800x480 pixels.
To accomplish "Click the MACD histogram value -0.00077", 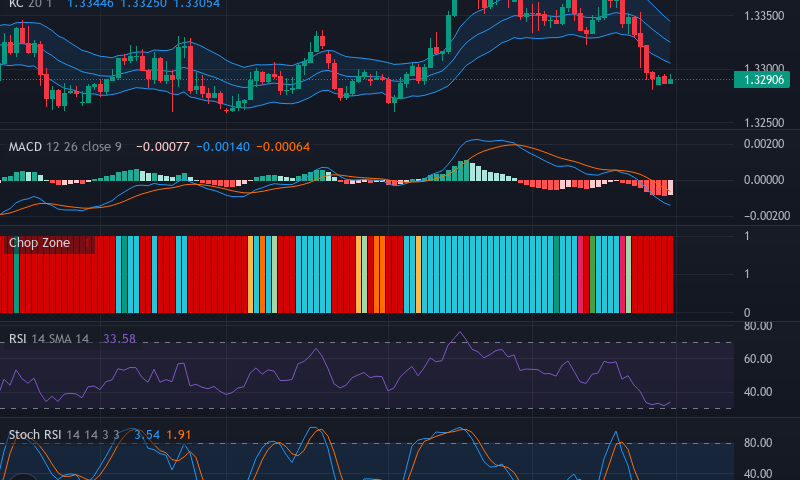I will (x=163, y=147).
